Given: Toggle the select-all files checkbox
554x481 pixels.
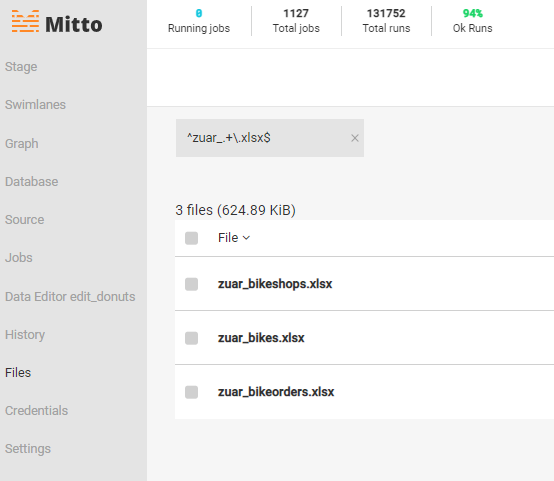Looking at the screenshot, I should pyautogui.click(x=191, y=238).
